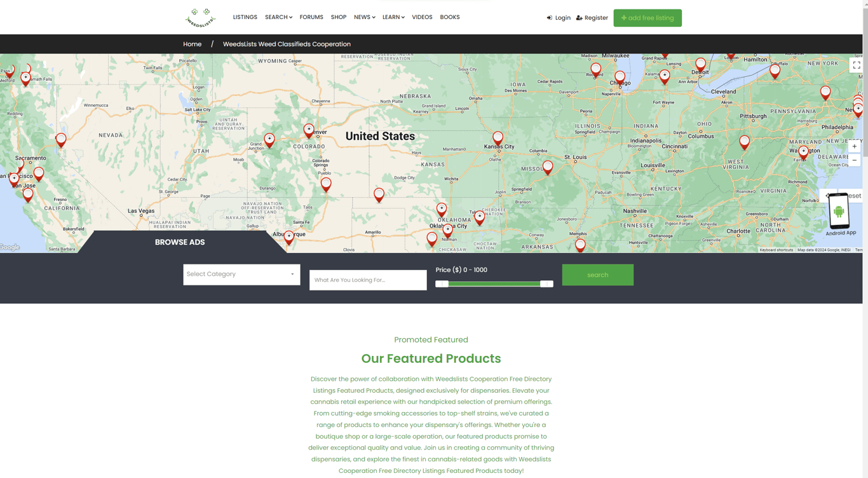Select the map pin at Detroit
Screen dimensions: 868x478
[x=700, y=65]
